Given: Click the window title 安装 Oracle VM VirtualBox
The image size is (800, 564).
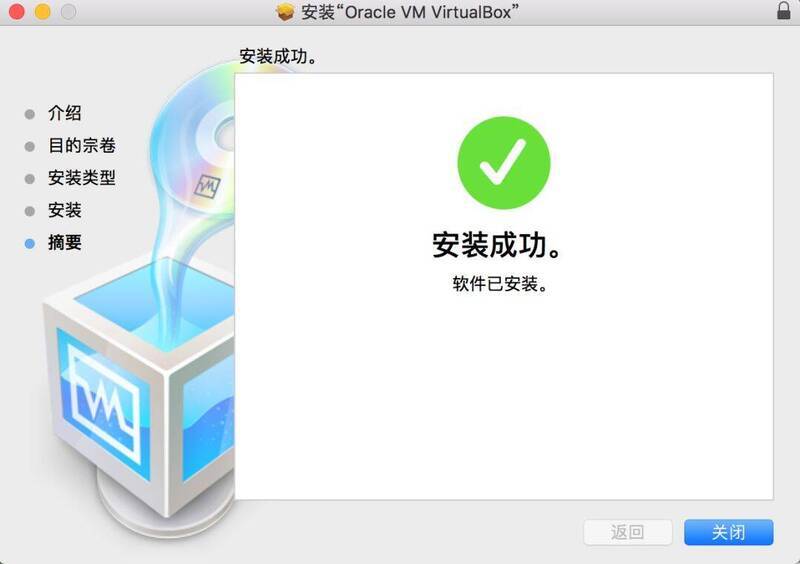Looking at the screenshot, I should (410, 12).
